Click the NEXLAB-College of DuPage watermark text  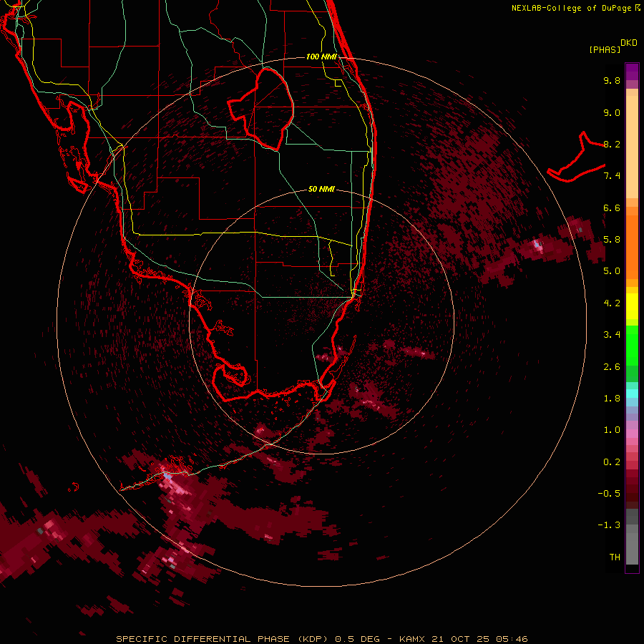coord(576,8)
